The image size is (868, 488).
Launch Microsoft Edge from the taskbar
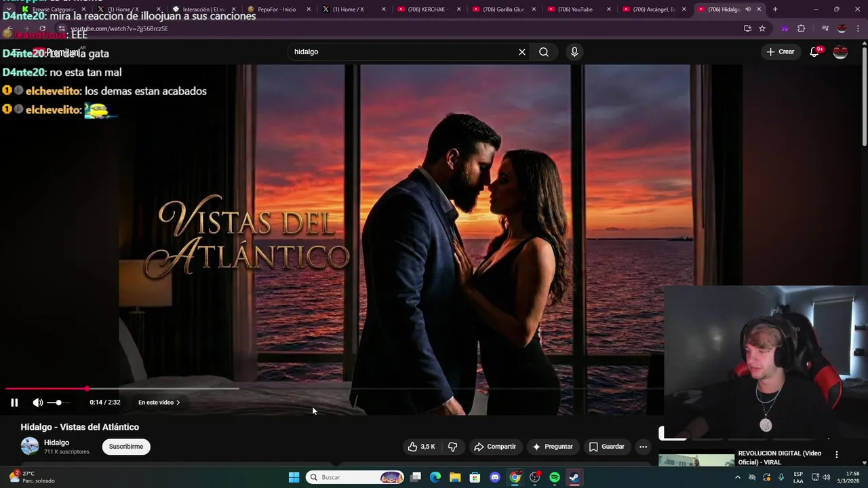pyautogui.click(x=435, y=477)
